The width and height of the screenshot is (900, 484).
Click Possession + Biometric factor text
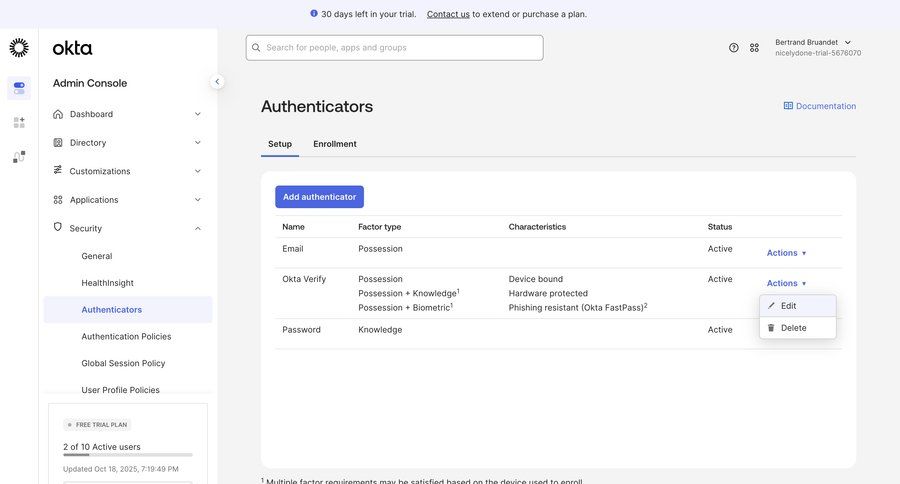click(406, 307)
